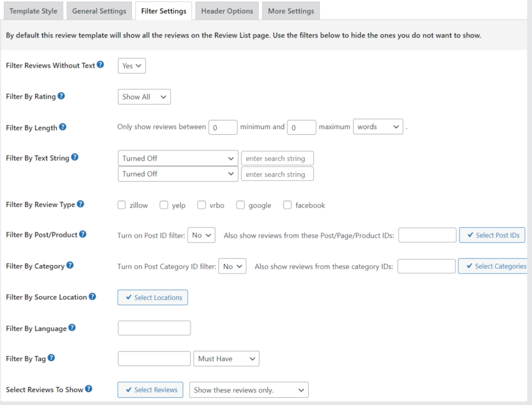Enable the yelp review type checkbox
Image resolution: width=532 pixels, height=405 pixels.
click(164, 205)
